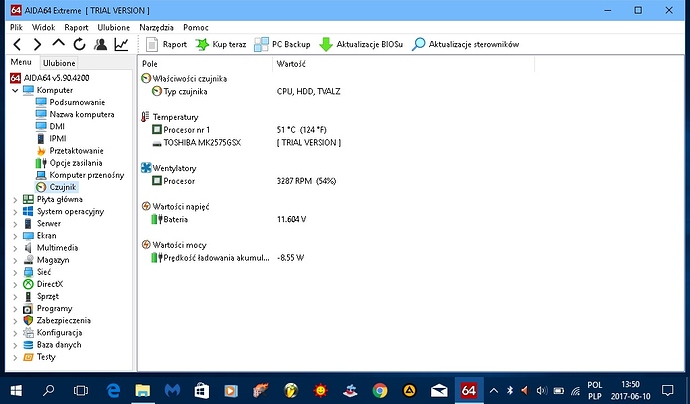The height and width of the screenshot is (404, 690).
Task: Open the Widok menu
Action: [44, 27]
